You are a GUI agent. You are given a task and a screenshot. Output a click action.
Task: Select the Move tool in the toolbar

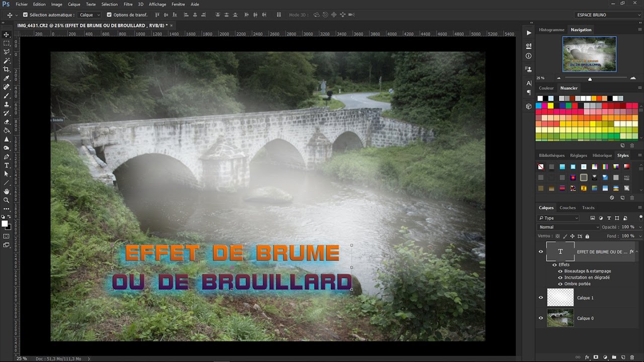click(x=7, y=35)
